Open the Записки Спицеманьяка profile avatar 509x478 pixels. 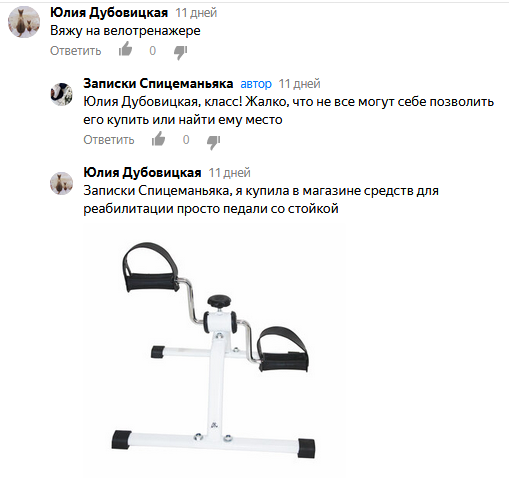tap(61, 94)
